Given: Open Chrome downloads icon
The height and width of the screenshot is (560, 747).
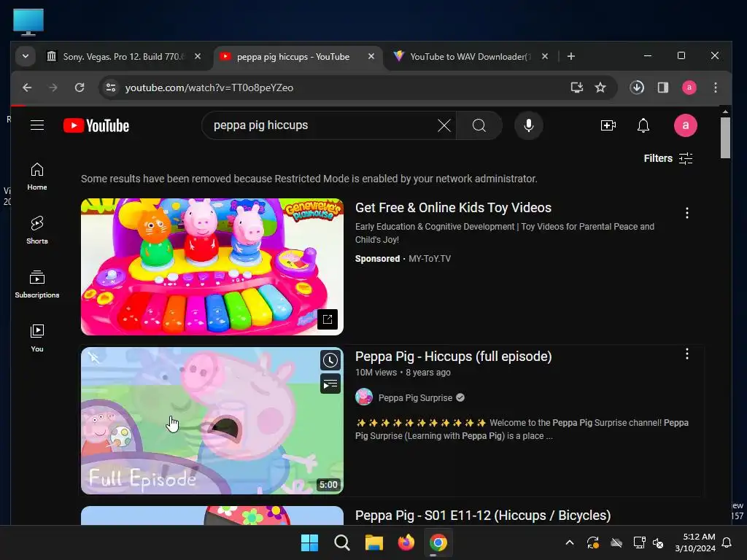Looking at the screenshot, I should [637, 87].
